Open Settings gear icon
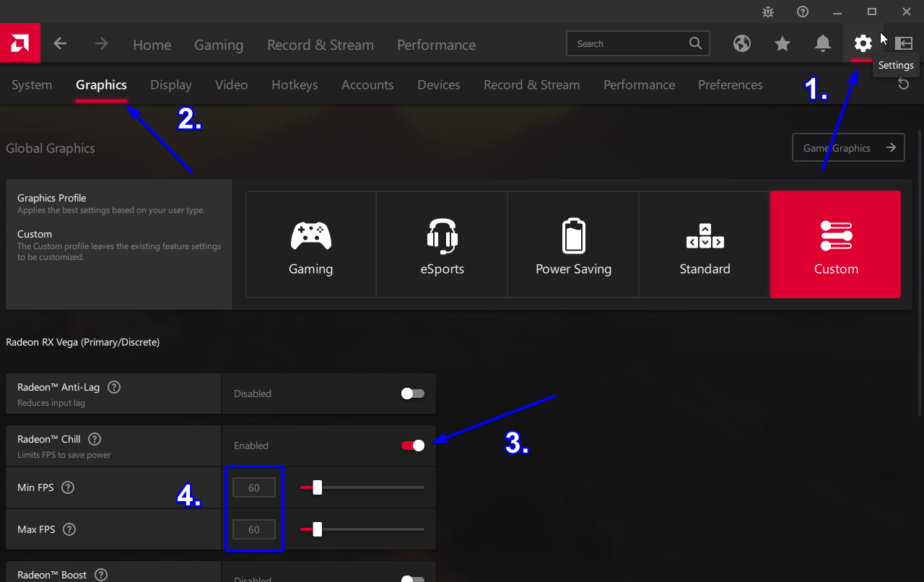This screenshot has width=924, height=582. [x=863, y=43]
